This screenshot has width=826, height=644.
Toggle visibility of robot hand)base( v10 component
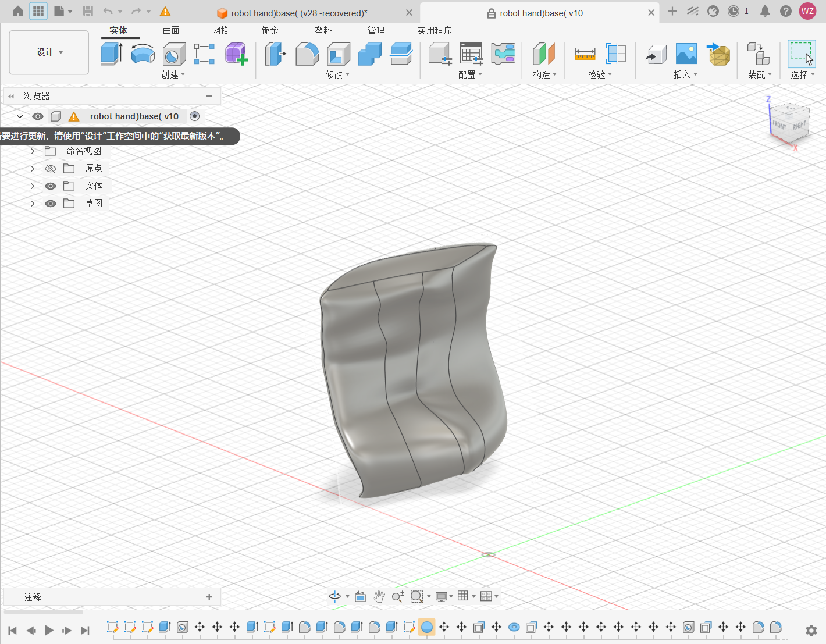(38, 116)
